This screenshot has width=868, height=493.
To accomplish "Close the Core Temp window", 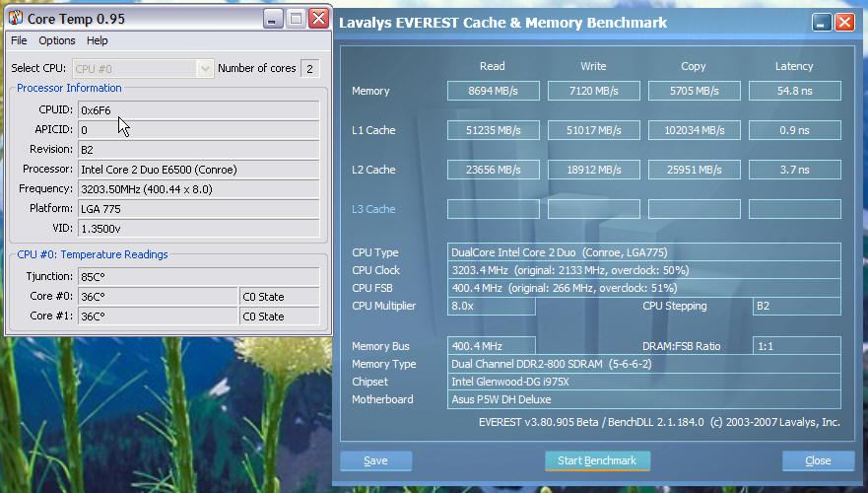I will click(319, 19).
